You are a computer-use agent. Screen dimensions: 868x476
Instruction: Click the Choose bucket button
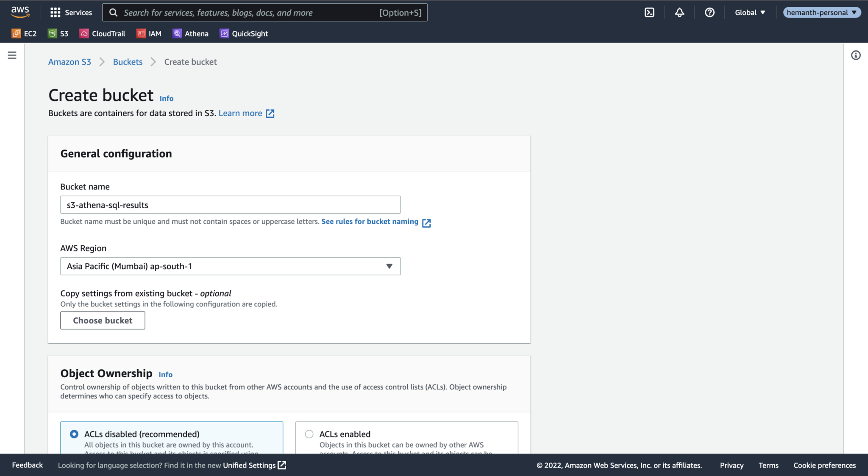[x=103, y=320]
